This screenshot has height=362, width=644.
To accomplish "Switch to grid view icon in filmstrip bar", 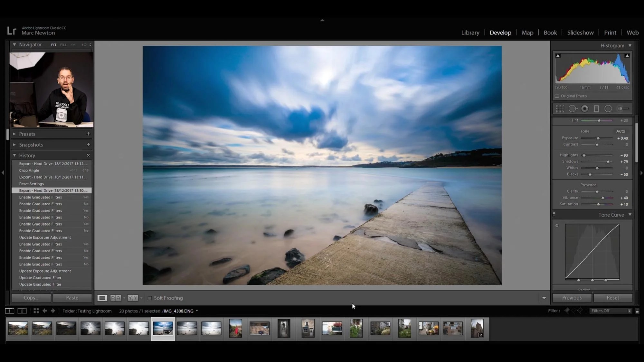I will tap(36, 311).
